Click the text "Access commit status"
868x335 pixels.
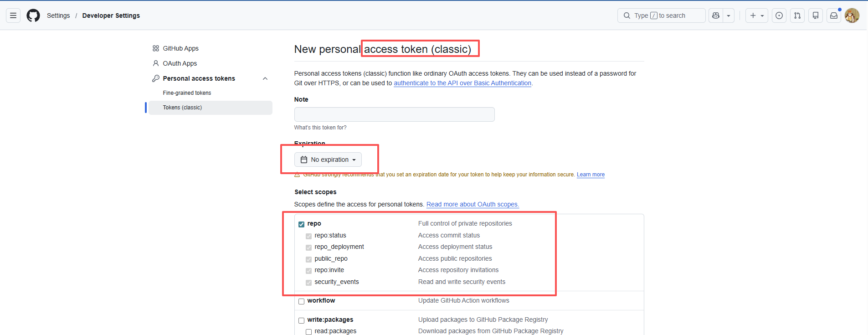(449, 235)
